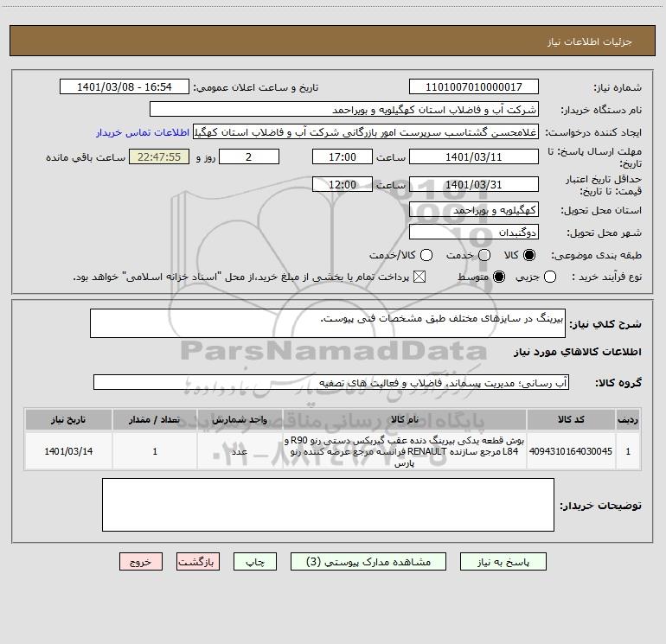The height and width of the screenshot is (644, 666).
Task: Click the پاسخ به نیاز button
Action: click(503, 562)
